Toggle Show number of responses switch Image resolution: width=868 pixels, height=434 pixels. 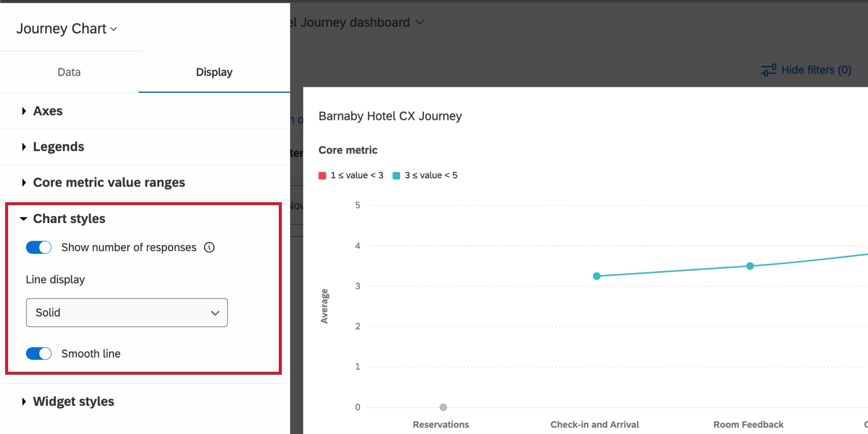(x=39, y=248)
